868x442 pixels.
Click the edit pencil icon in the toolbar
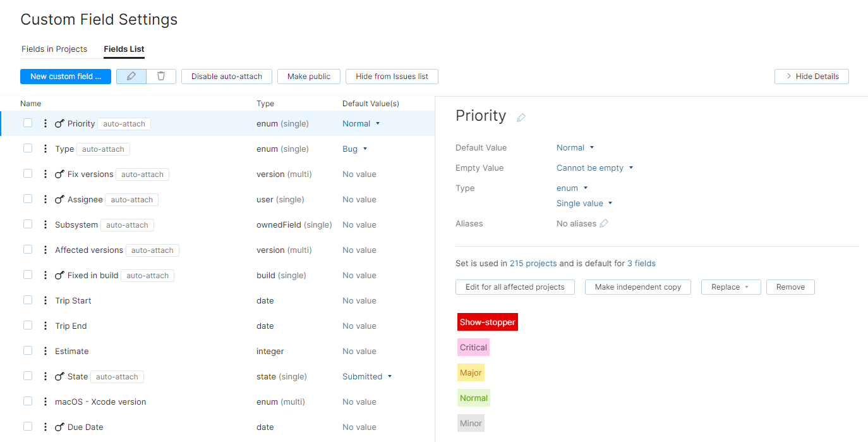pos(131,76)
